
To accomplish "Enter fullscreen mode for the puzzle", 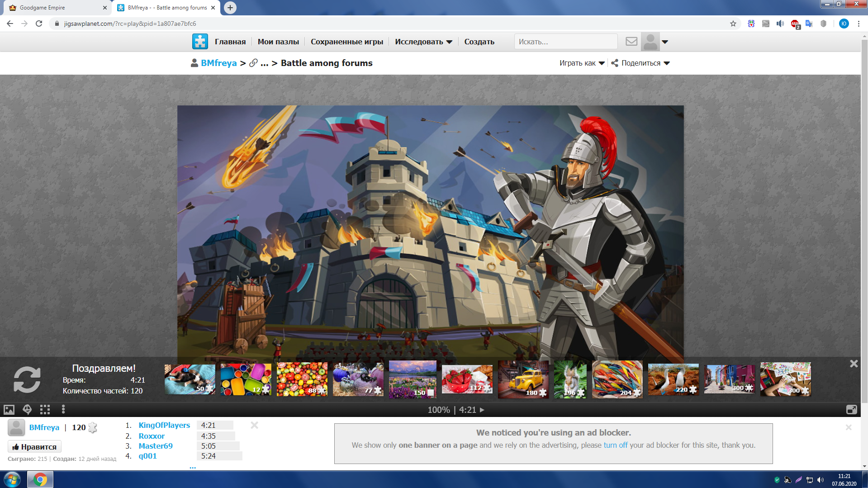I will click(851, 410).
